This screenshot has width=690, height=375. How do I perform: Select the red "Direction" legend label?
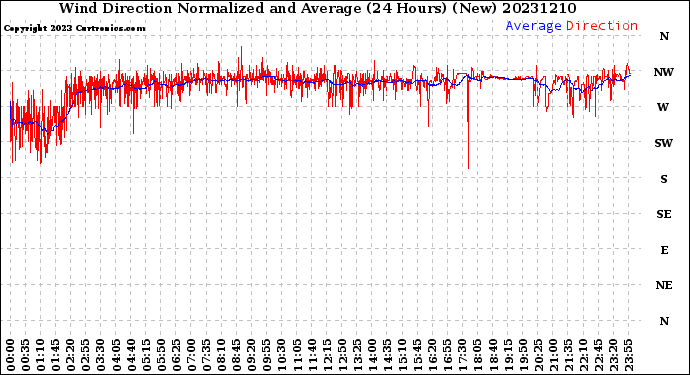pos(602,26)
